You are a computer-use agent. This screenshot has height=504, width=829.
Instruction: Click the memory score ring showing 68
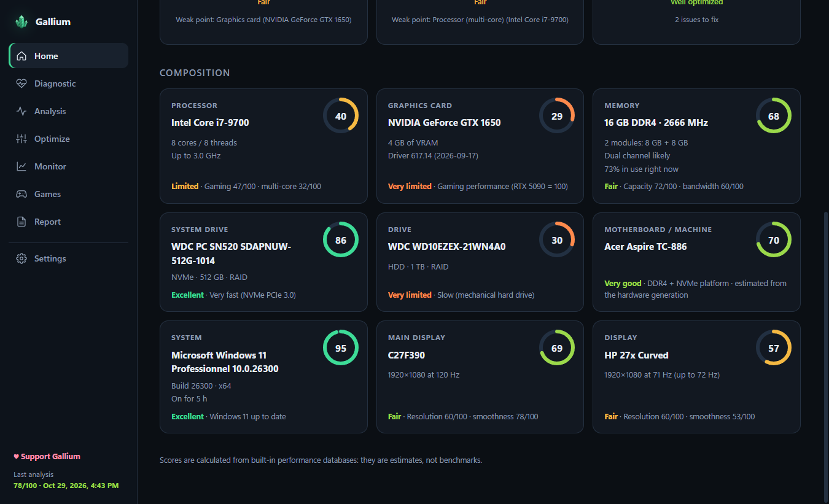(774, 115)
